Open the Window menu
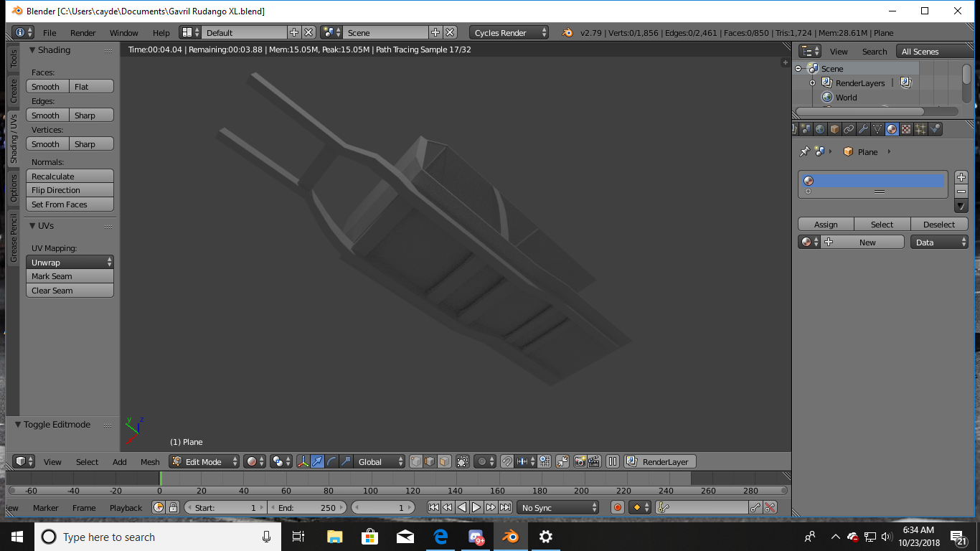Screen dimensions: 980x551 (x=123, y=32)
